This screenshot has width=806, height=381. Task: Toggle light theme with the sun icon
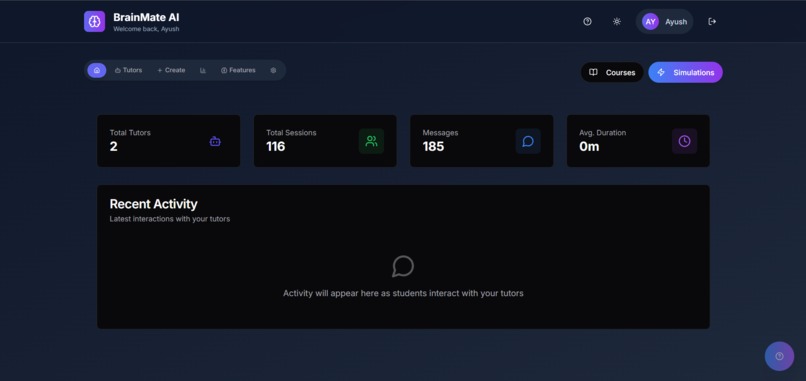617,22
